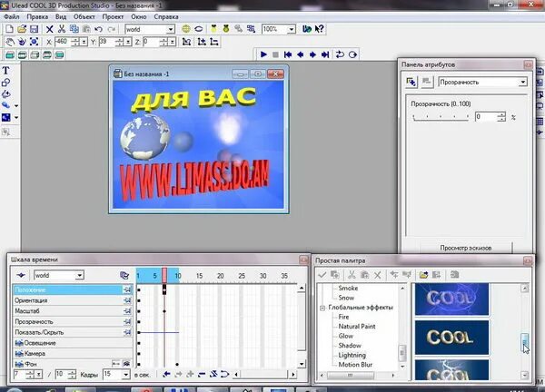Image resolution: width=545 pixels, height=392 pixels.
Task: Click the top blue COOL thumbnail
Action: tap(451, 299)
